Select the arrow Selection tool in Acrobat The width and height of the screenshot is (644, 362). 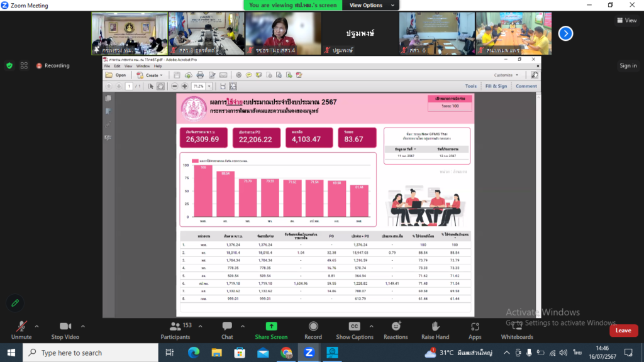pyautogui.click(x=151, y=86)
